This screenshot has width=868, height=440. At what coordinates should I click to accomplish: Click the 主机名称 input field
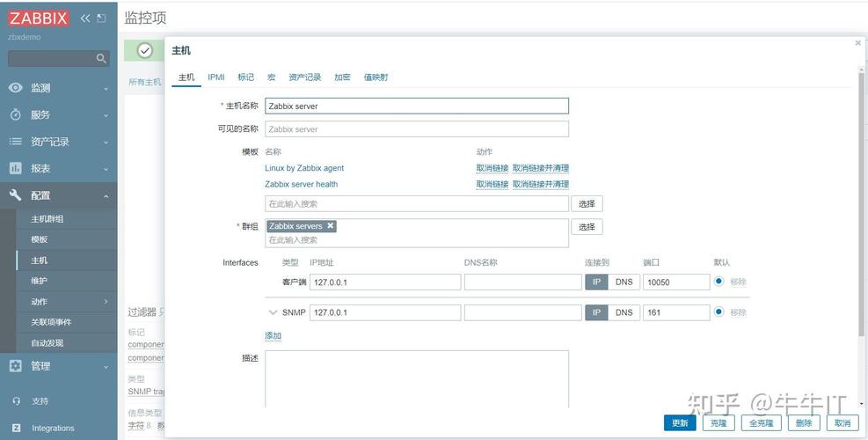point(417,106)
